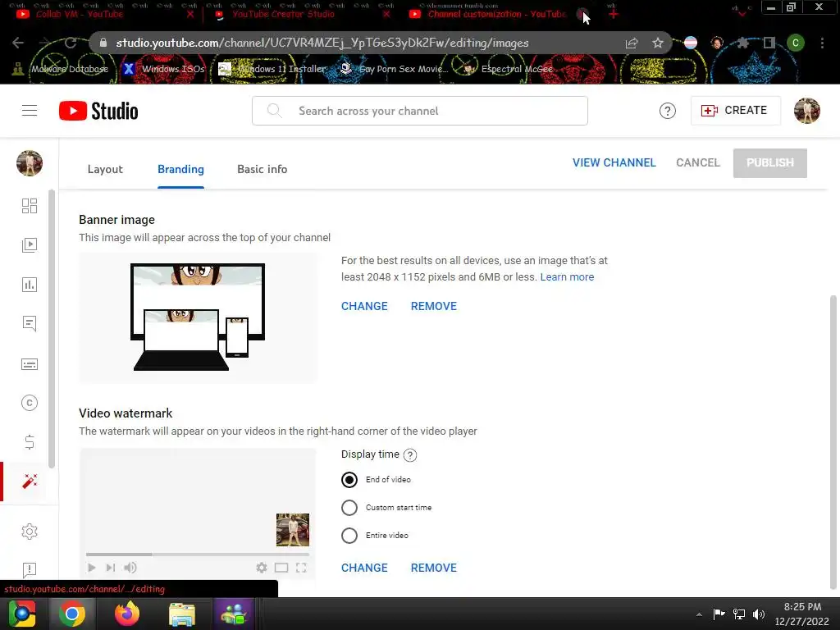
Task: Select Entire video radio button
Action: 349,535
